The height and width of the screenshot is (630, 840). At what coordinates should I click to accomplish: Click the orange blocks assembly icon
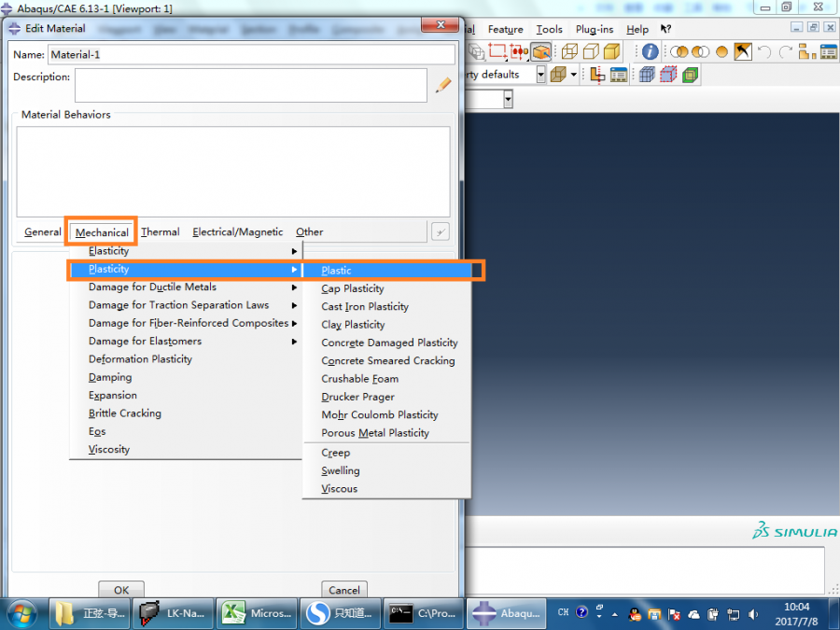point(806,52)
